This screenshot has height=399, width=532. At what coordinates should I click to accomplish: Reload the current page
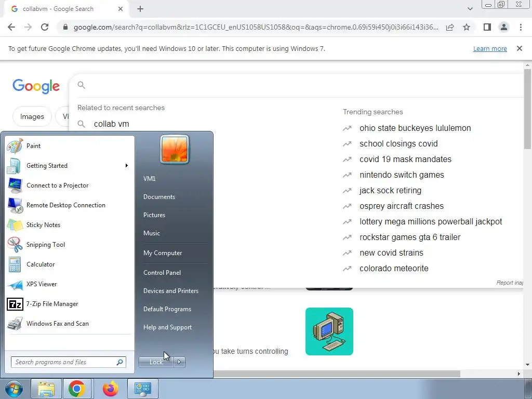click(x=45, y=27)
